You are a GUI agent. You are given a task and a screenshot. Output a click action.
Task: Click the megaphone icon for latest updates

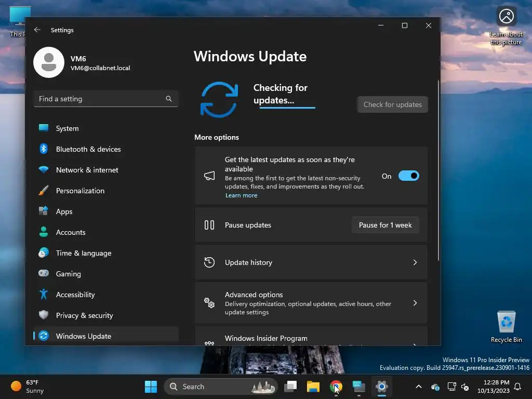click(209, 176)
